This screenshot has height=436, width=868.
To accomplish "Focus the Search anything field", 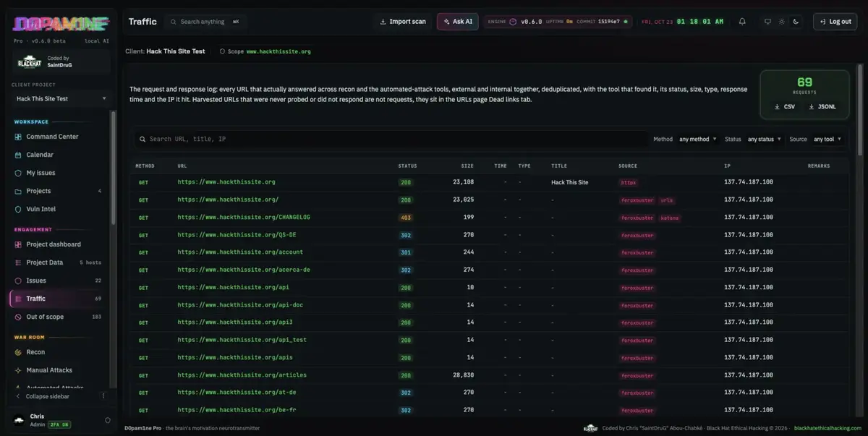I will point(205,22).
